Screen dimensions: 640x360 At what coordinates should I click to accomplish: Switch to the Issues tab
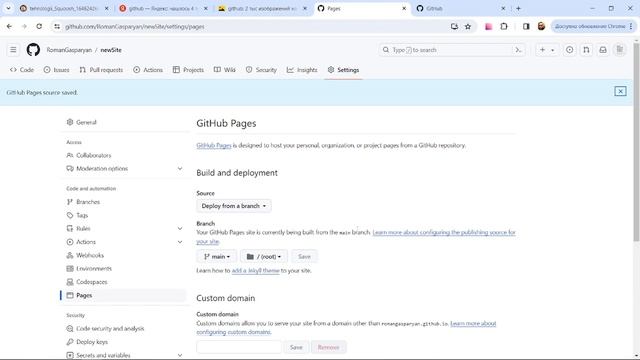56,70
